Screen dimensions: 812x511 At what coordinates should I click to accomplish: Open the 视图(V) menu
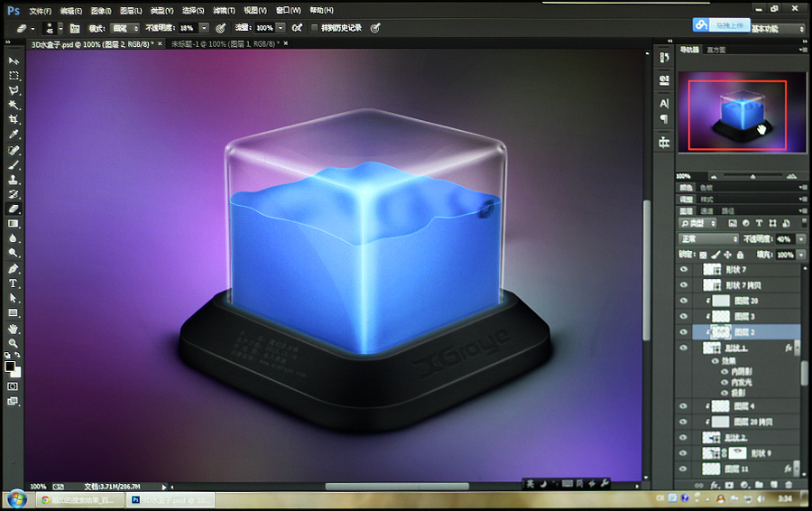point(255,10)
